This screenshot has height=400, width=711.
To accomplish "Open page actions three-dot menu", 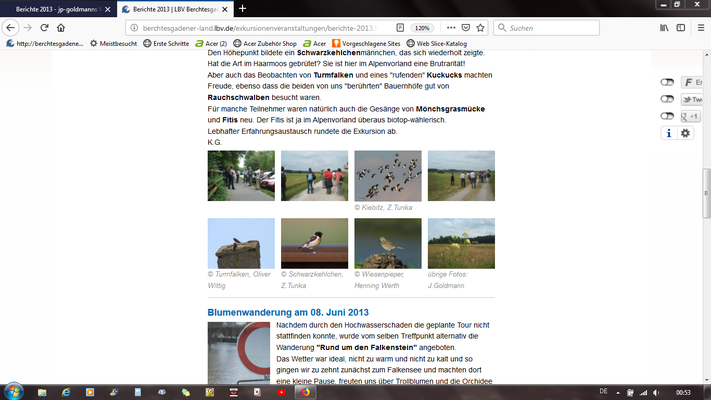I will (x=451, y=28).
